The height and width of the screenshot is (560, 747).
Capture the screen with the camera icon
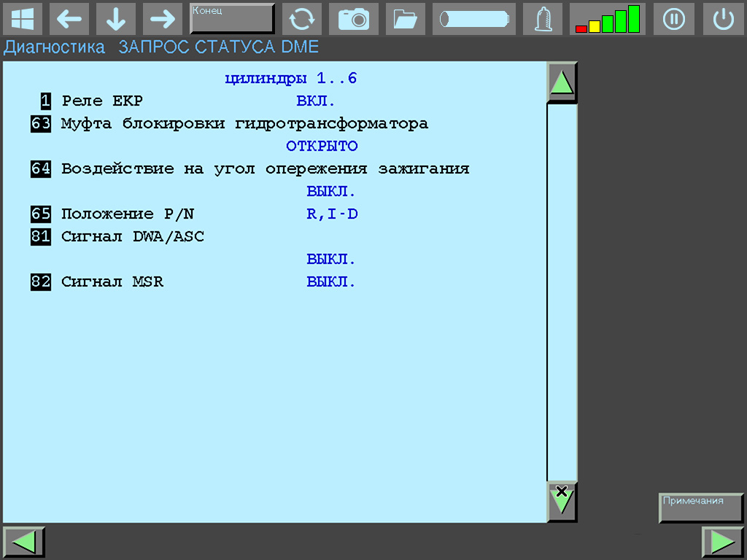point(354,19)
